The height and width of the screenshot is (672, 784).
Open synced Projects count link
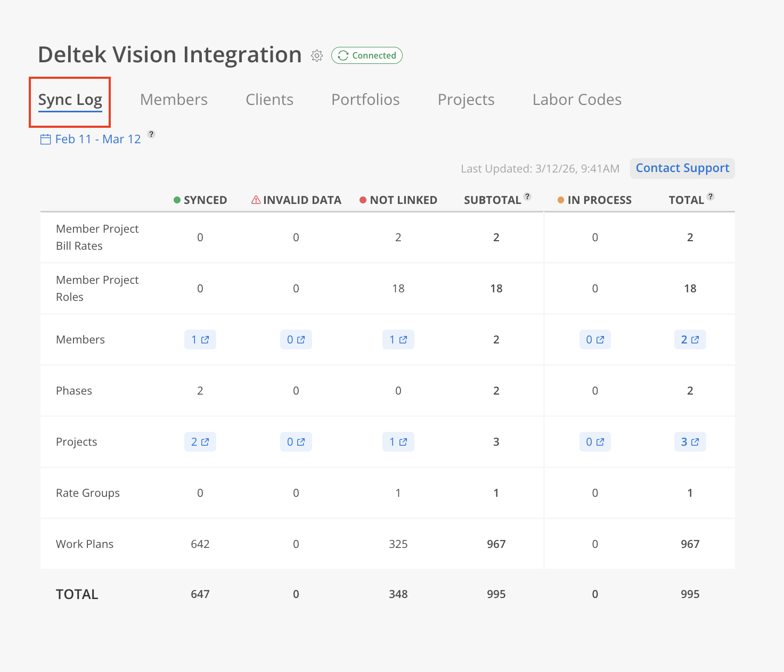[200, 442]
